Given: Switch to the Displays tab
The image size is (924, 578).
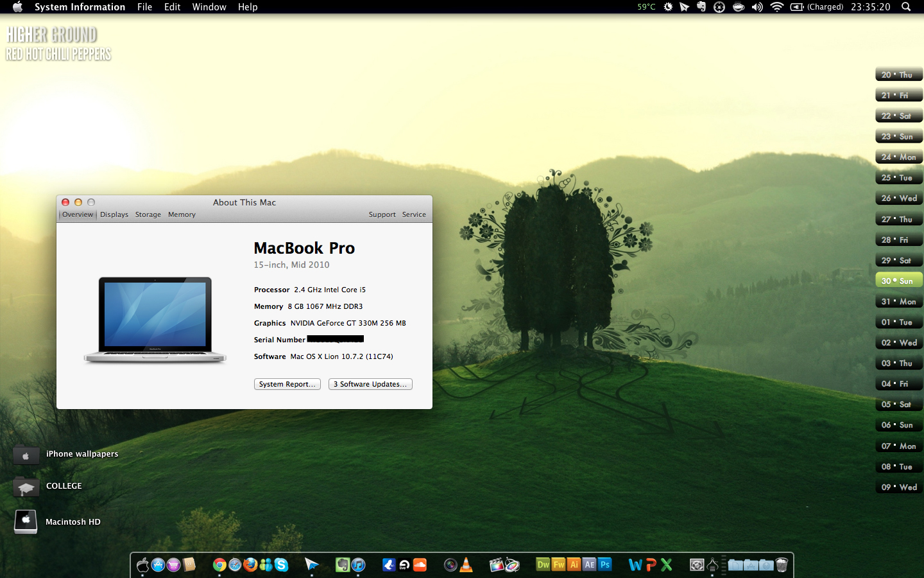Looking at the screenshot, I should pos(114,215).
